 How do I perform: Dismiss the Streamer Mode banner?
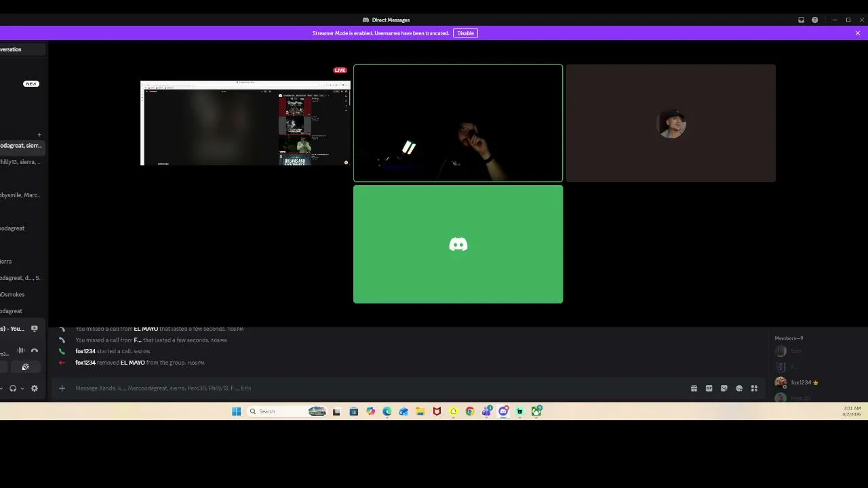tap(857, 33)
